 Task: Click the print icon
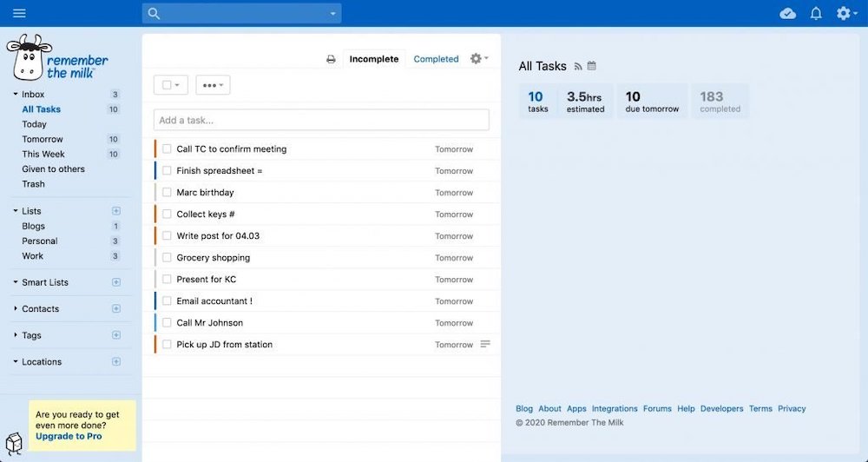331,59
